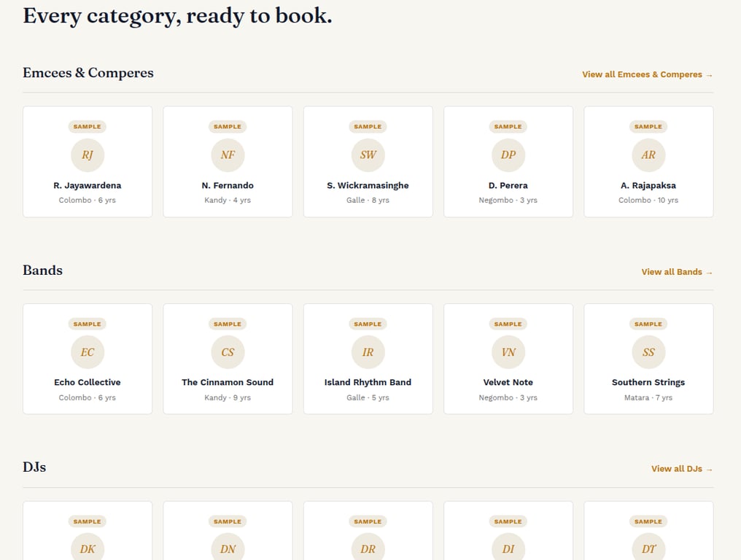
Task: Click the VN avatar for Velvet Note
Action: [508, 352]
